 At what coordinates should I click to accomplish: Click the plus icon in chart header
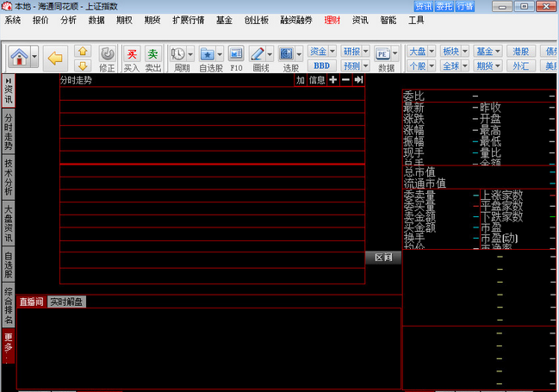(333, 80)
